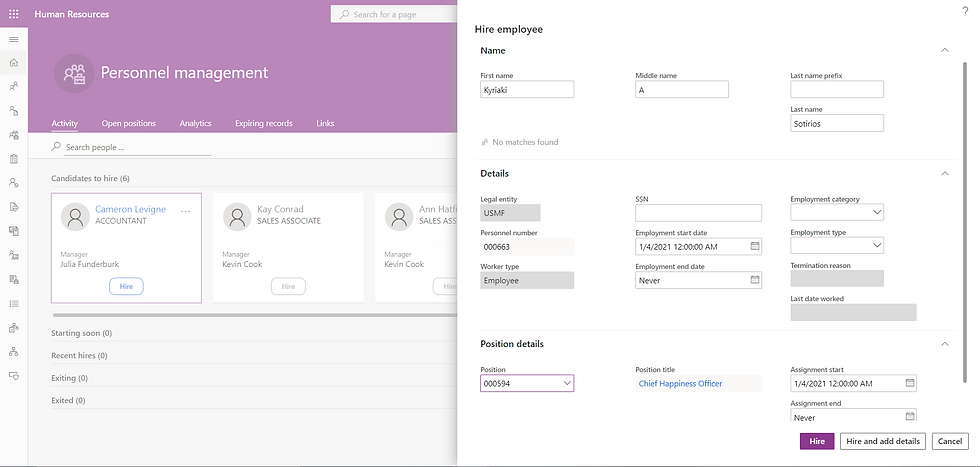
Task: Switch to the Activity tab
Action: tap(64, 123)
